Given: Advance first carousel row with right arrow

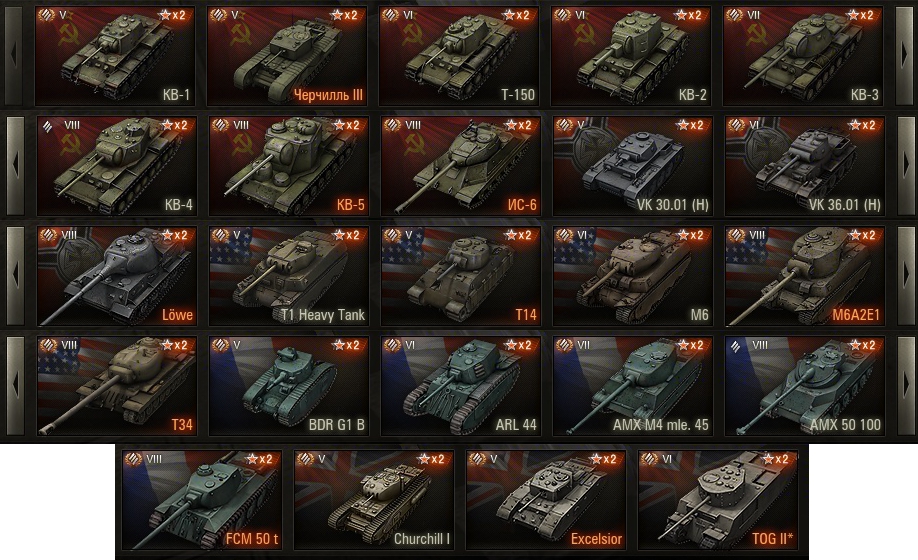Looking at the screenshot, I should coord(905,56).
